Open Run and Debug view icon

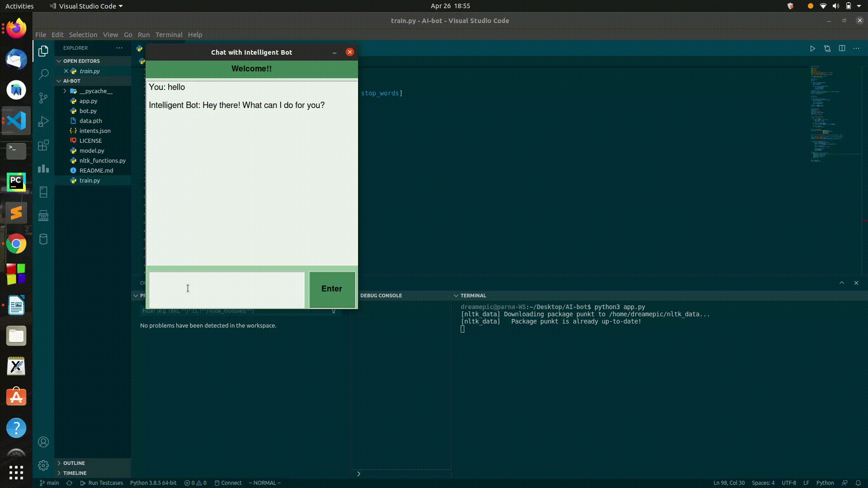tap(43, 122)
